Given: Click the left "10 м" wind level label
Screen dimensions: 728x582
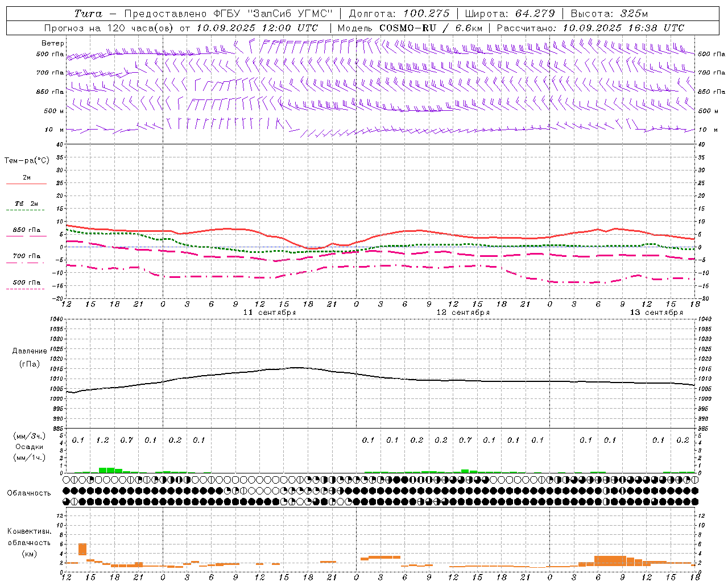Looking at the screenshot, I should (55, 130).
